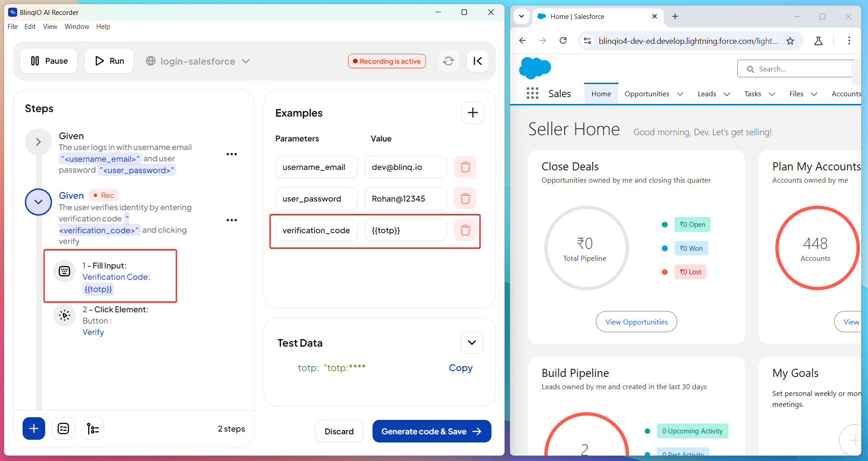The image size is (868, 461).
Task: Reload the Salesforce page
Action: pos(563,41)
